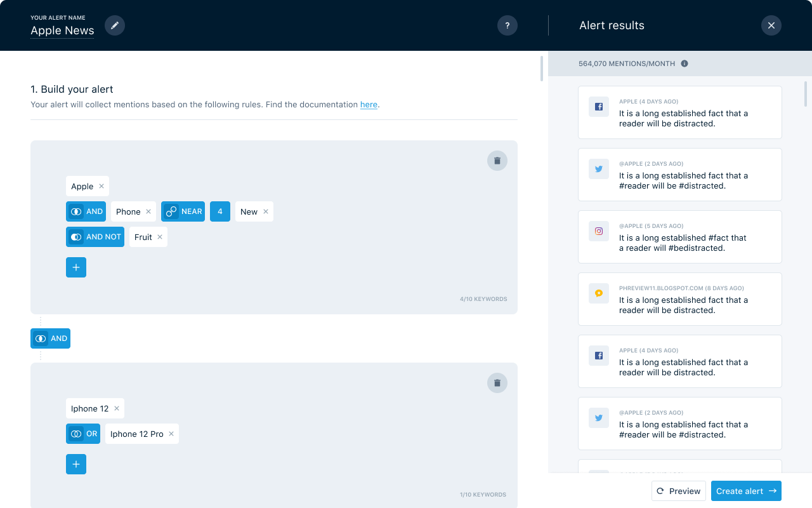The height and width of the screenshot is (508, 812).
Task: Remove the Fruit keyword tag
Action: pyautogui.click(x=160, y=237)
